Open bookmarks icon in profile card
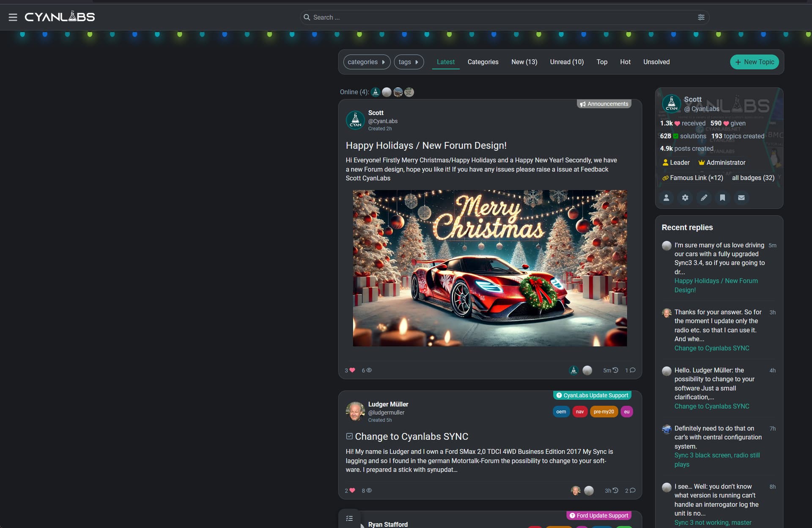Viewport: 812px width, 528px height. point(722,198)
